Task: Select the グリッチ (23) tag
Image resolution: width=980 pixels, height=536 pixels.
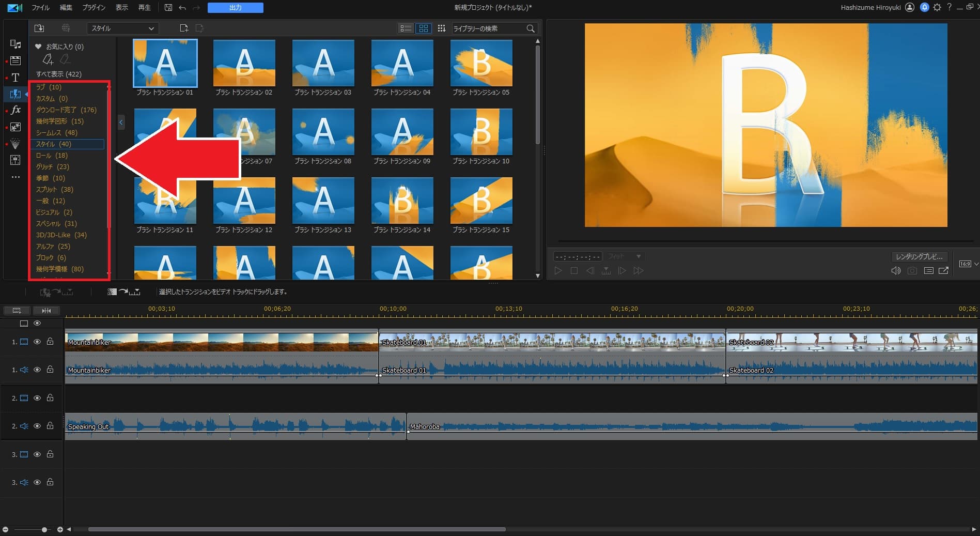Action: pos(52,166)
